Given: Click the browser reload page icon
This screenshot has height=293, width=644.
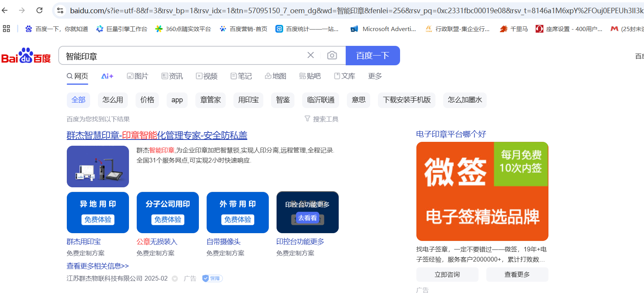Looking at the screenshot, I should click(39, 10).
